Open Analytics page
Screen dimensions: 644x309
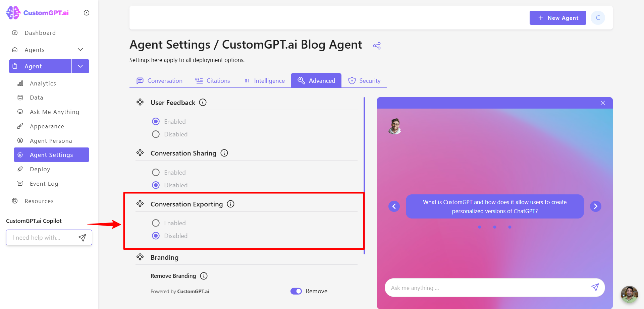43,83
